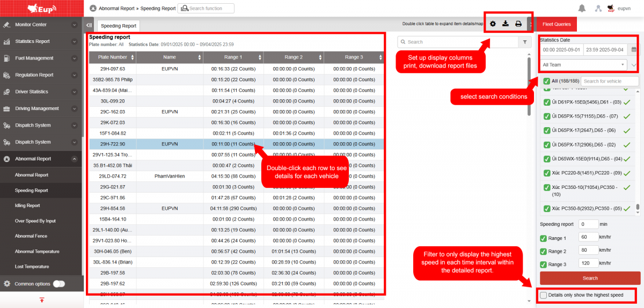Viewport: 644px width, 308px height.
Task: Click the download report icon
Action: tap(506, 24)
